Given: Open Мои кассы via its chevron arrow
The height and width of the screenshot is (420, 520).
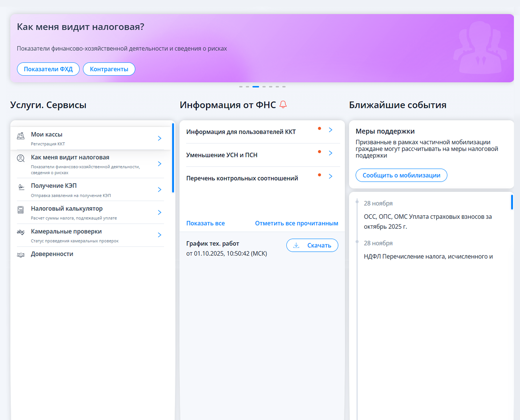Looking at the screenshot, I should (160, 138).
